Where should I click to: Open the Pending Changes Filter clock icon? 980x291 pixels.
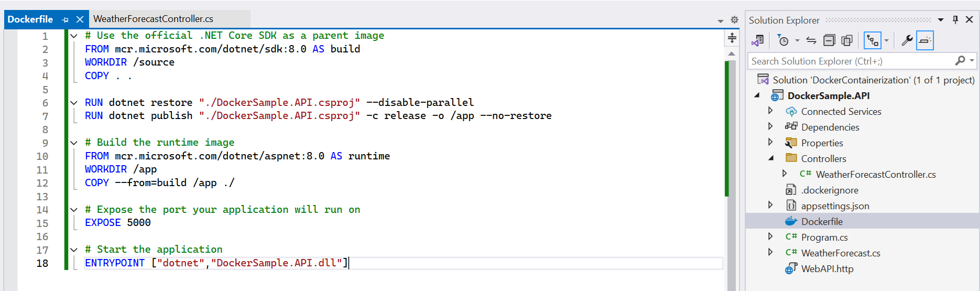click(x=783, y=40)
